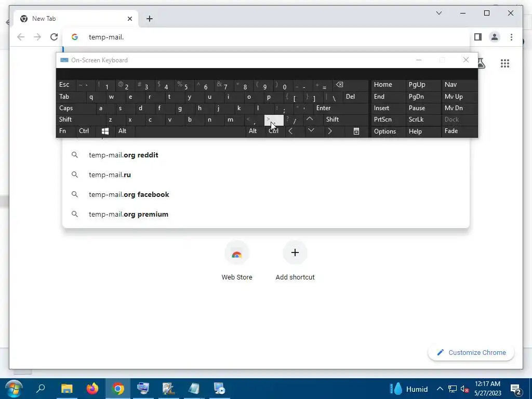Open the notification center icon
Image resolution: width=532 pixels, height=399 pixels.
point(515,389)
